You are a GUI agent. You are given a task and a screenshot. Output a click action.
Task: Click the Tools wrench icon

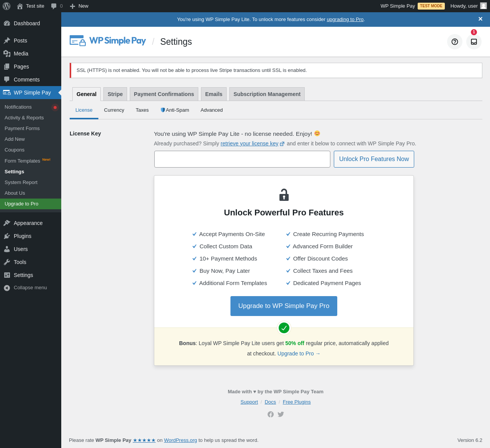point(7,262)
